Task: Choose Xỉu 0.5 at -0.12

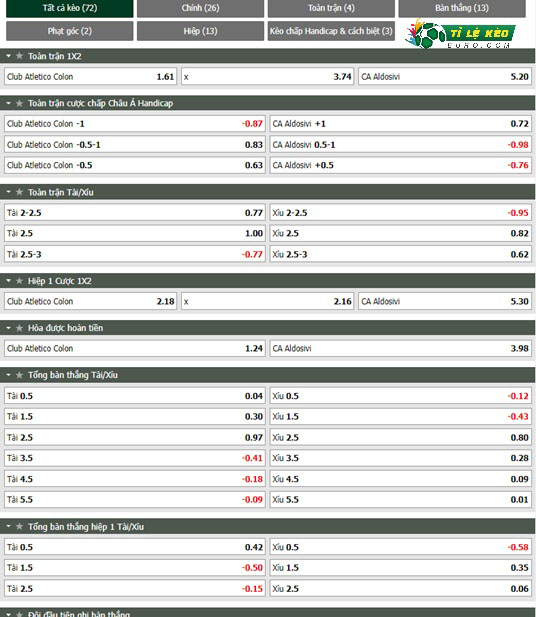Action: coord(401,396)
